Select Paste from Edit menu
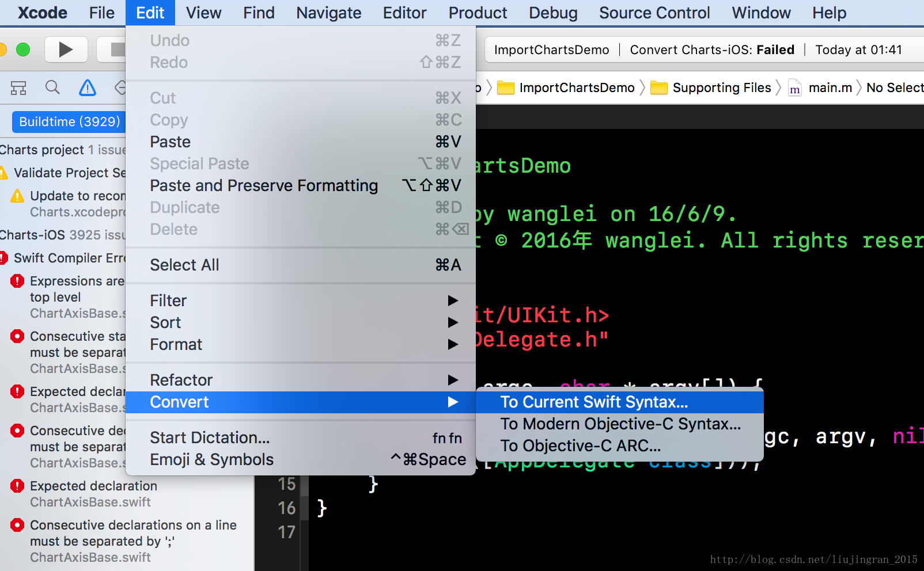924x571 pixels. click(301, 142)
